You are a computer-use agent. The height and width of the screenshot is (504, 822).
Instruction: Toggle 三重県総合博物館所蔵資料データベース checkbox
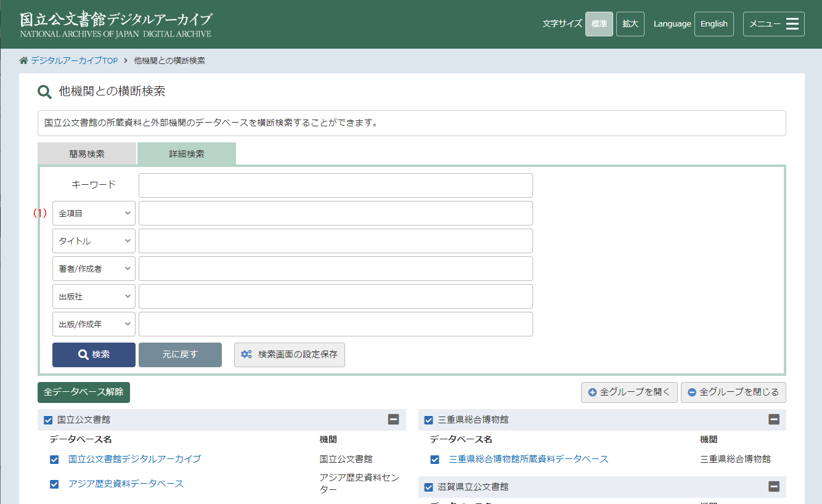435,460
